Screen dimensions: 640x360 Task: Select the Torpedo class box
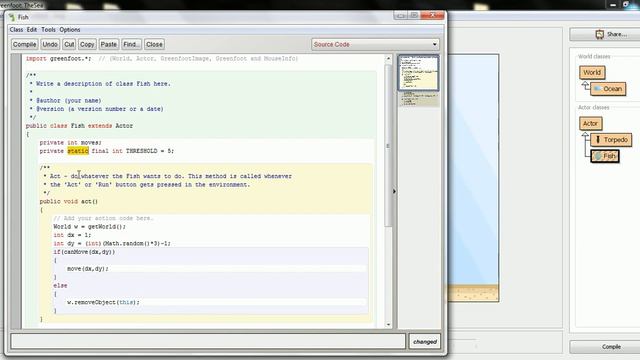[x=611, y=140]
